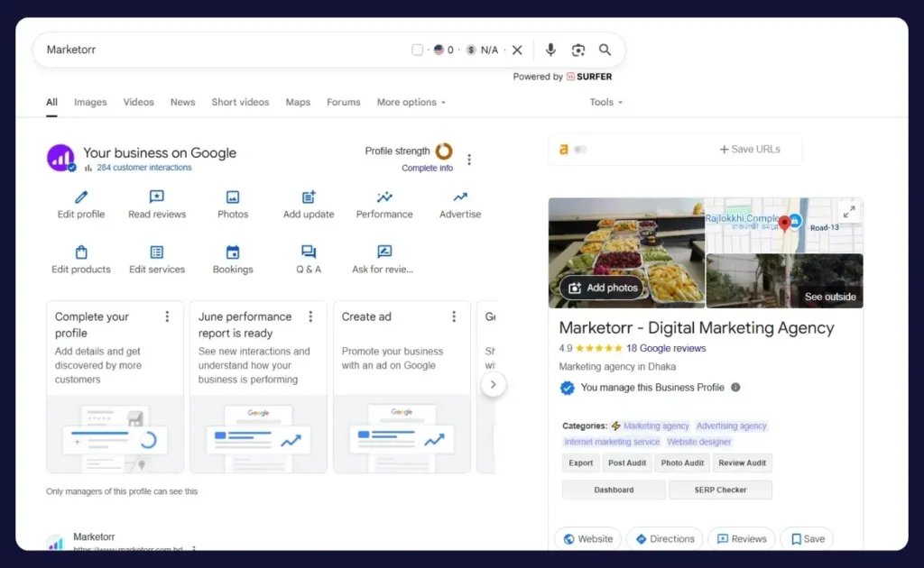This screenshot has height=568, width=924.
Task: Click the Advertise trend icon
Action: pyautogui.click(x=460, y=197)
